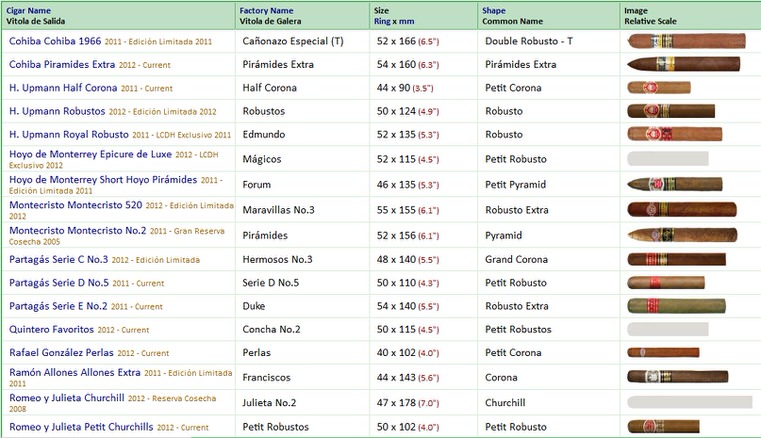Click Romeo y Julieta Churchill placeholder image
Image resolution: width=761 pixels, height=438 pixels.
(690, 402)
